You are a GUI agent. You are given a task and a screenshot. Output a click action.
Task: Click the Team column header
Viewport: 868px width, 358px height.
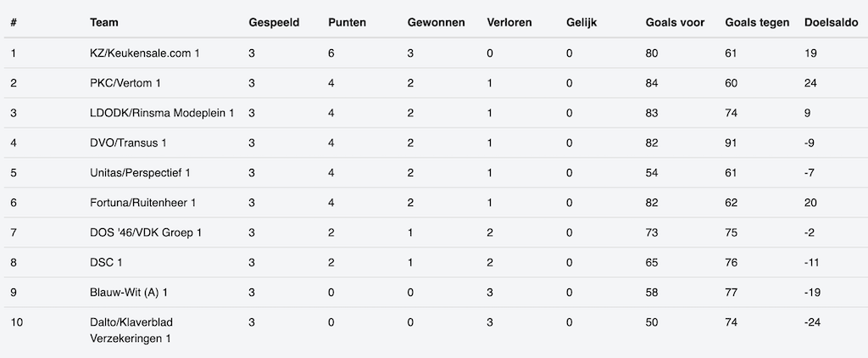[x=103, y=23]
